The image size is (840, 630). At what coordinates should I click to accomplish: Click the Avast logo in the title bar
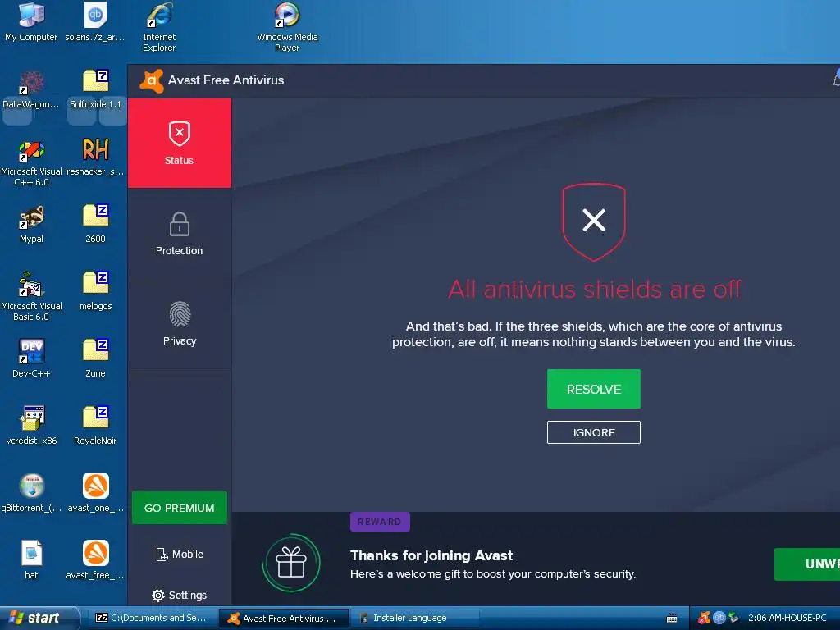coord(152,81)
